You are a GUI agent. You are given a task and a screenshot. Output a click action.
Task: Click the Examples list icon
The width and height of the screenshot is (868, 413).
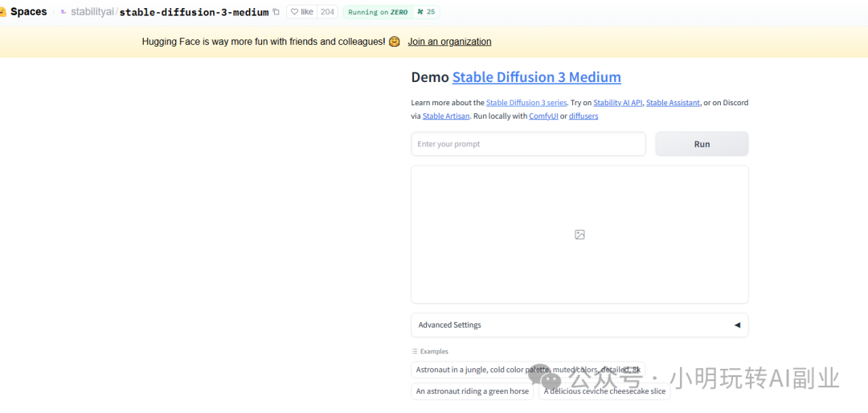(x=415, y=351)
